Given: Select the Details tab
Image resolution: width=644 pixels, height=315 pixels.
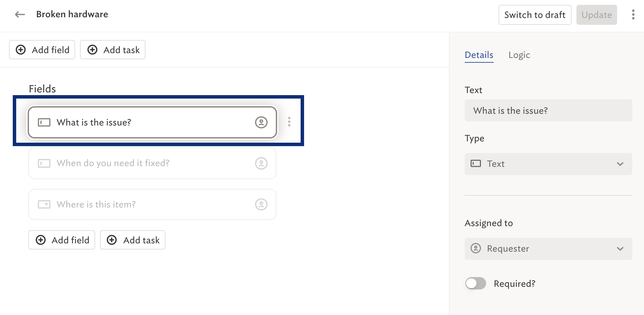Looking at the screenshot, I should (x=479, y=55).
